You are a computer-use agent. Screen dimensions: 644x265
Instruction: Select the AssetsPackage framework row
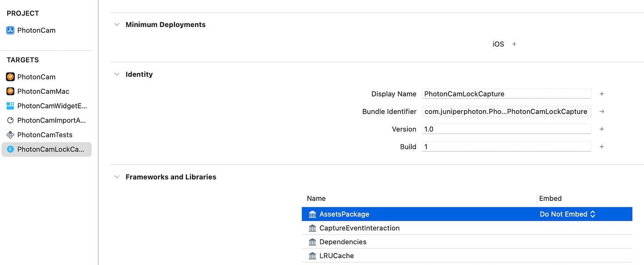[x=467, y=214]
